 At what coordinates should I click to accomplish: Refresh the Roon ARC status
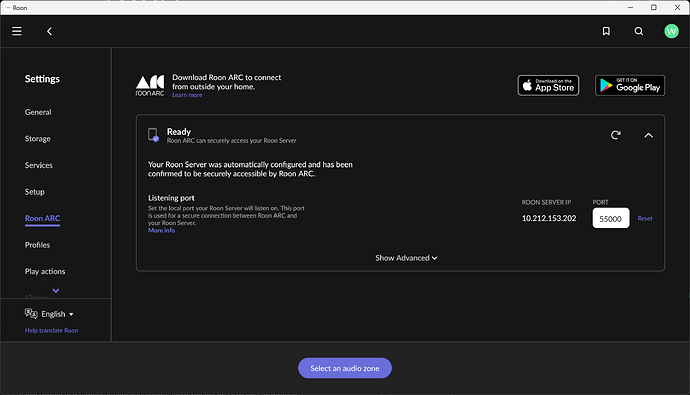click(616, 135)
